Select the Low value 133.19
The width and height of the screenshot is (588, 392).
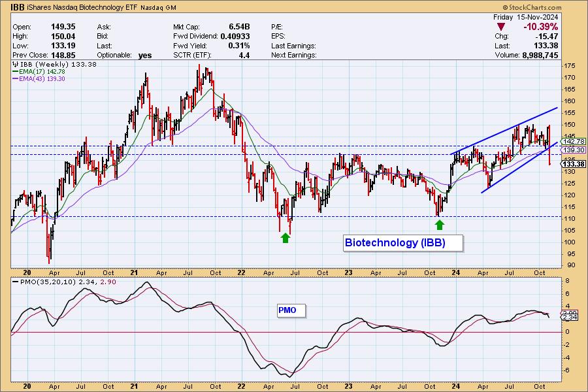[x=63, y=45]
